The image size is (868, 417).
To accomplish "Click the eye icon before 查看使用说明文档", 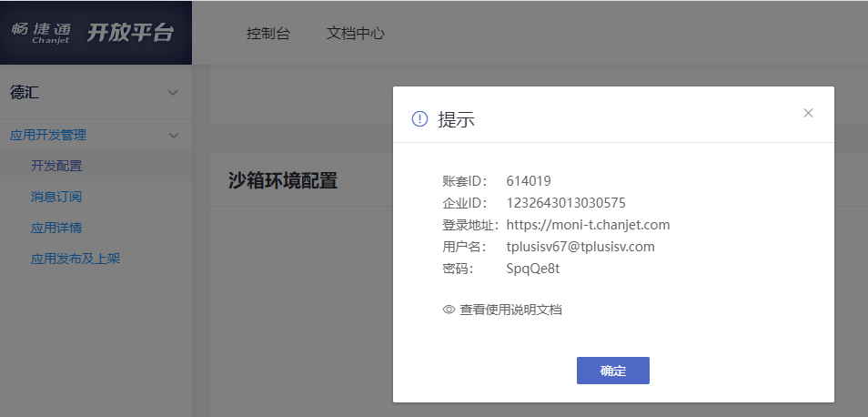I will pyautogui.click(x=449, y=310).
